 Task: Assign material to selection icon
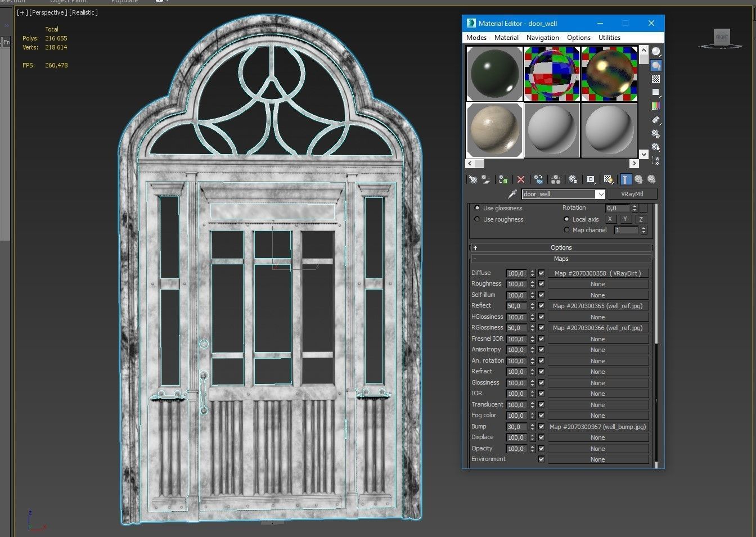[503, 179]
